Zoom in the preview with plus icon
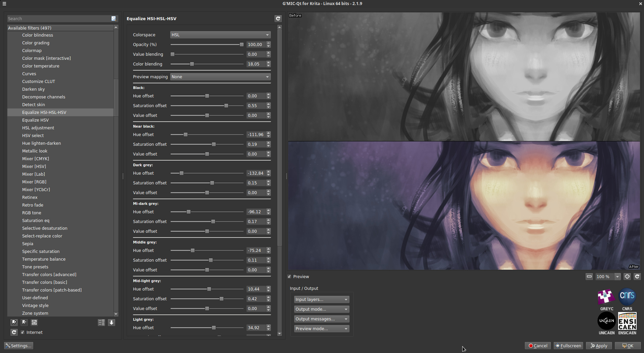 tap(627, 276)
